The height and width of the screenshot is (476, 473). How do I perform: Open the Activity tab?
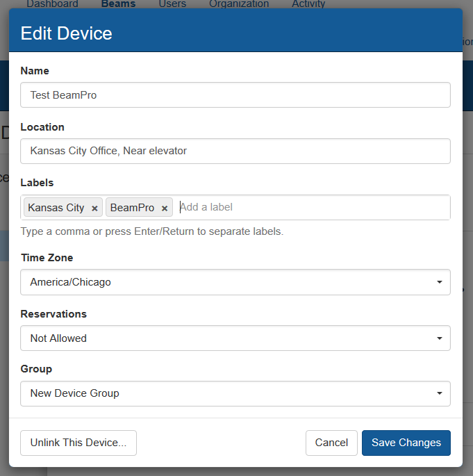308,4
